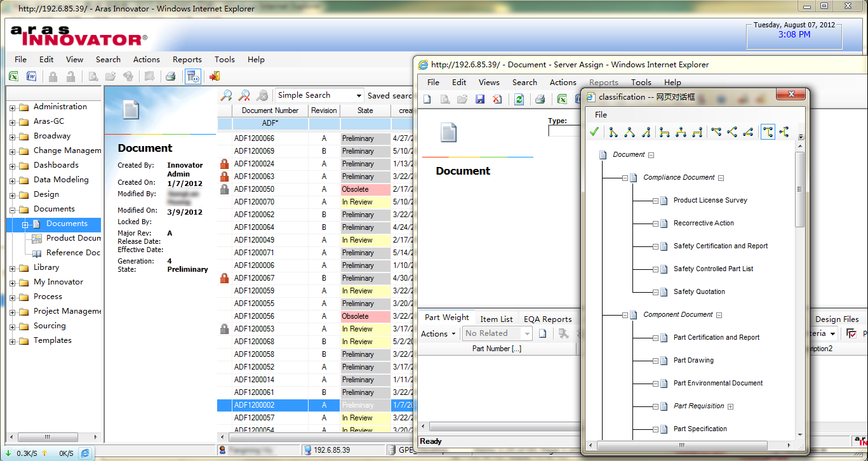Screen dimensions: 868x461
Task: Click the first tree layout icon after checkmark
Action: [613, 132]
